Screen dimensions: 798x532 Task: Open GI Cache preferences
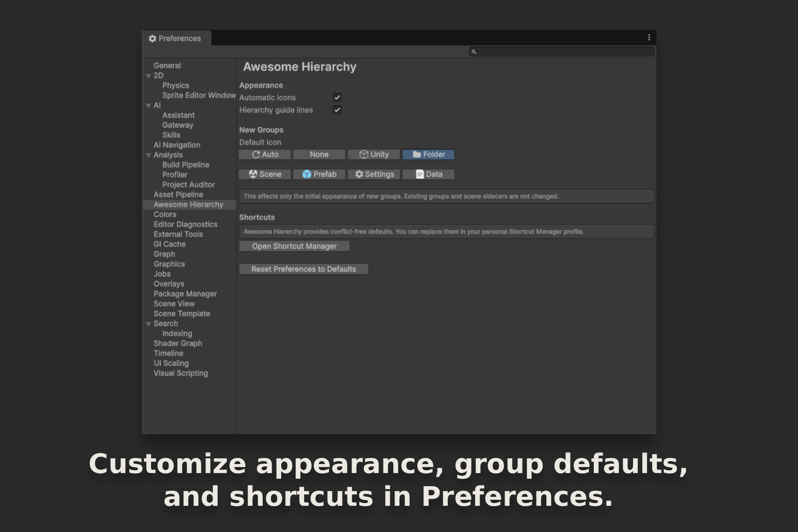click(169, 244)
